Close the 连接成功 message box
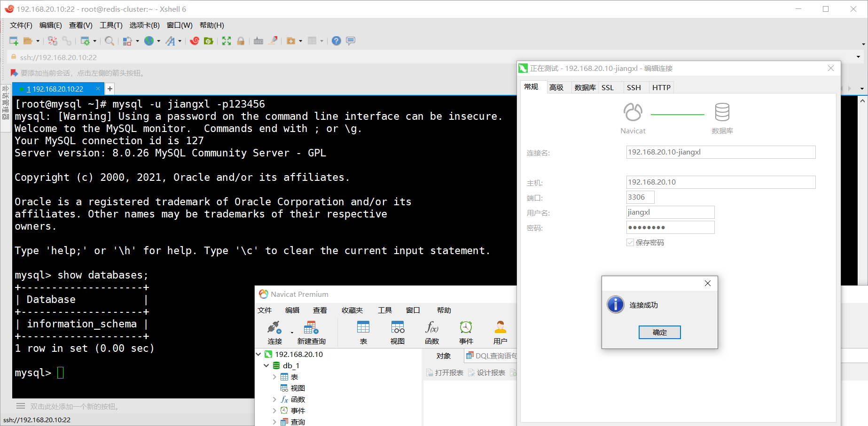The height and width of the screenshot is (426, 868). pyautogui.click(x=708, y=283)
